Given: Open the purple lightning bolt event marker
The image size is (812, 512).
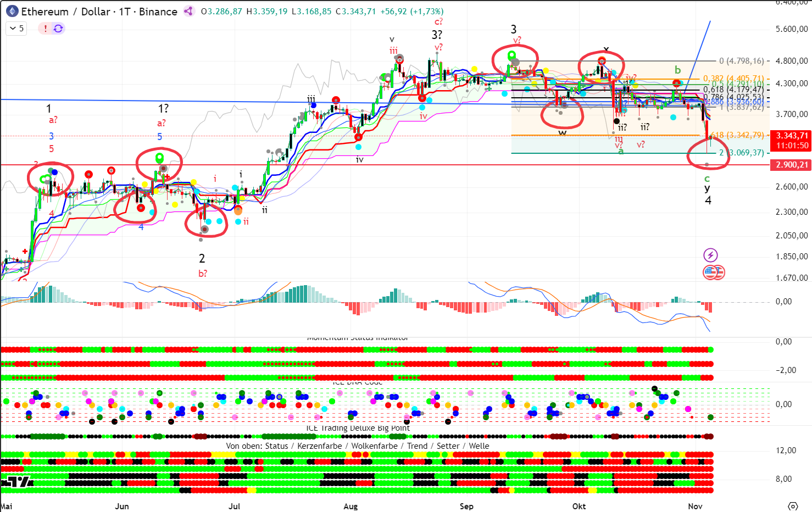Looking at the screenshot, I should (x=710, y=255).
